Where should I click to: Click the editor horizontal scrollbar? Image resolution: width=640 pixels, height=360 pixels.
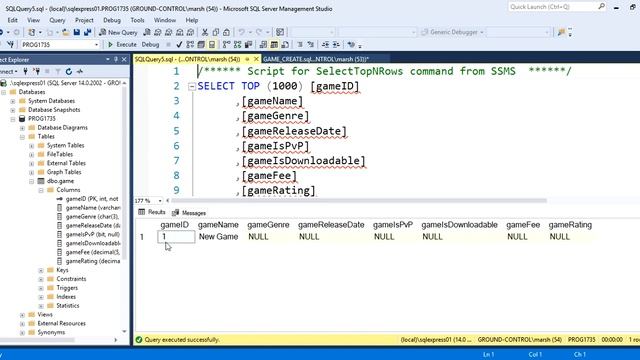[x=358, y=200]
